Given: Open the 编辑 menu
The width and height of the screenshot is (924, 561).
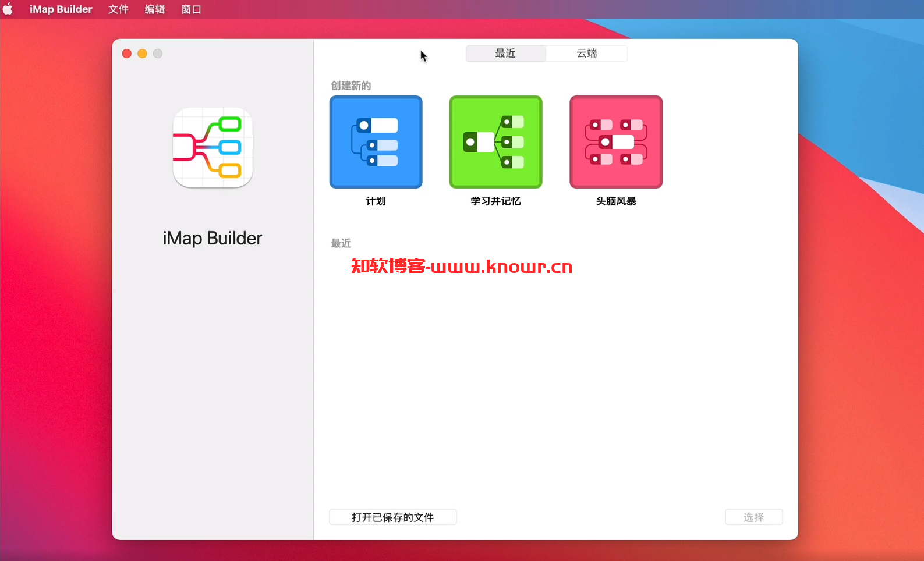Looking at the screenshot, I should coord(155,9).
